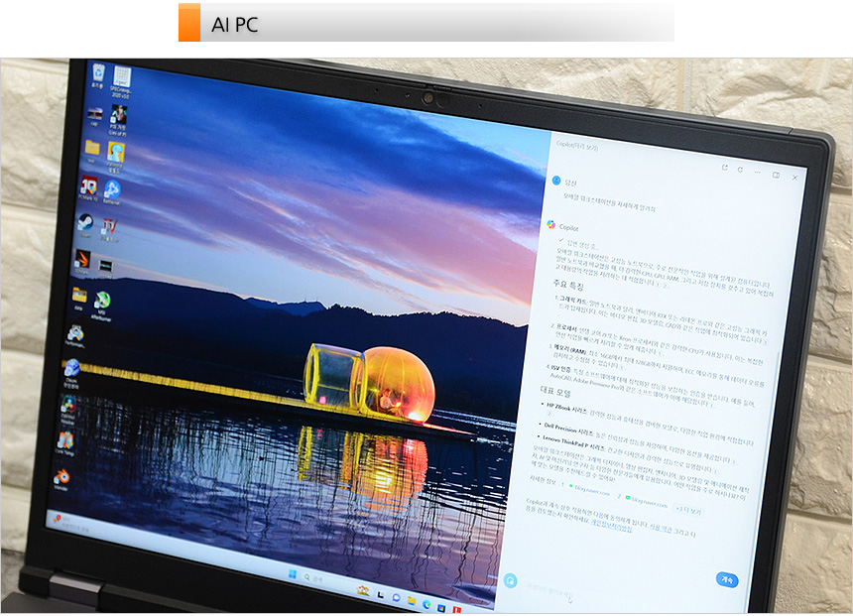
Task: Launch PCMark 10 from the desktop
Action: coord(88,188)
